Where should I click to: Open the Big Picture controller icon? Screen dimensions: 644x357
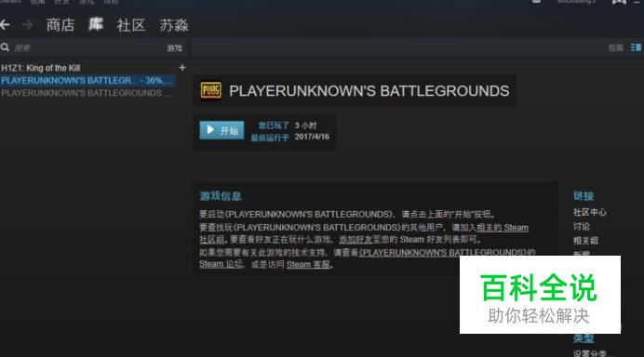pos(619,2)
